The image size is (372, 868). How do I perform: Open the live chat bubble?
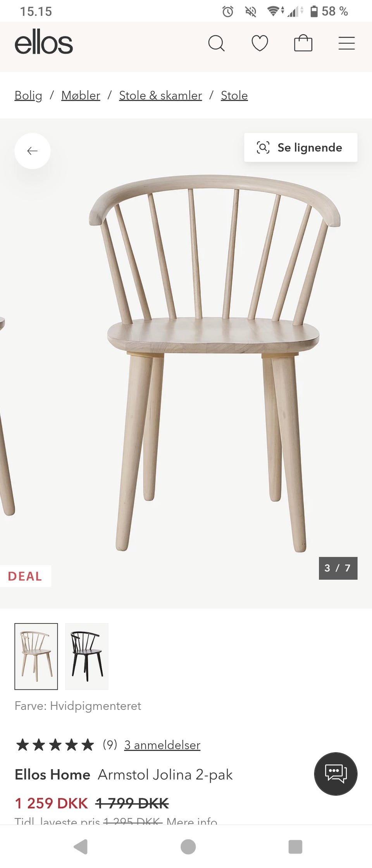336,773
